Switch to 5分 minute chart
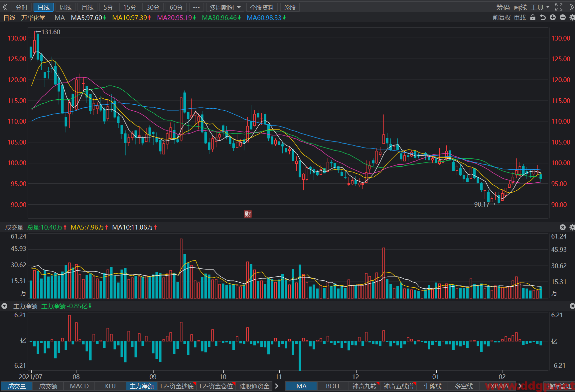 [x=108, y=7]
